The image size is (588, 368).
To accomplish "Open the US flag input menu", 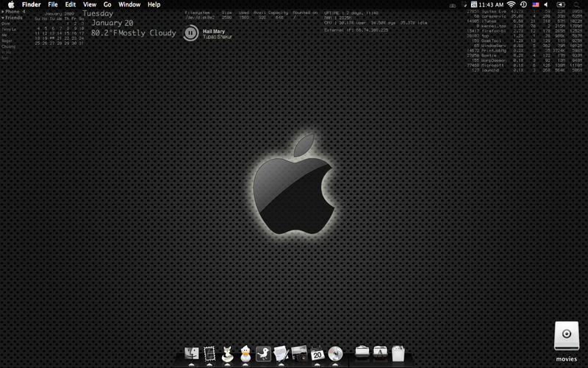I will click(x=536, y=4).
